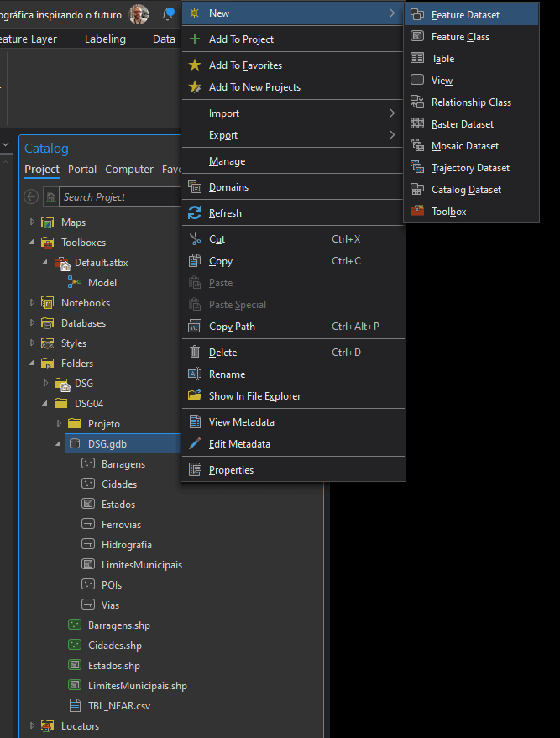
Task: Collapse the DSG.gdb geodatabase node
Action: 59,444
